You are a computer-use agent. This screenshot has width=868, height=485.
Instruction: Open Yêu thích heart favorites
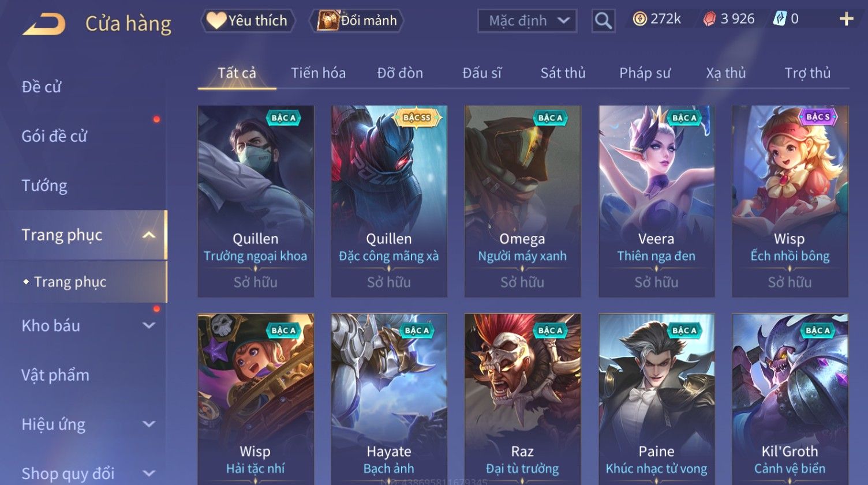click(x=248, y=21)
